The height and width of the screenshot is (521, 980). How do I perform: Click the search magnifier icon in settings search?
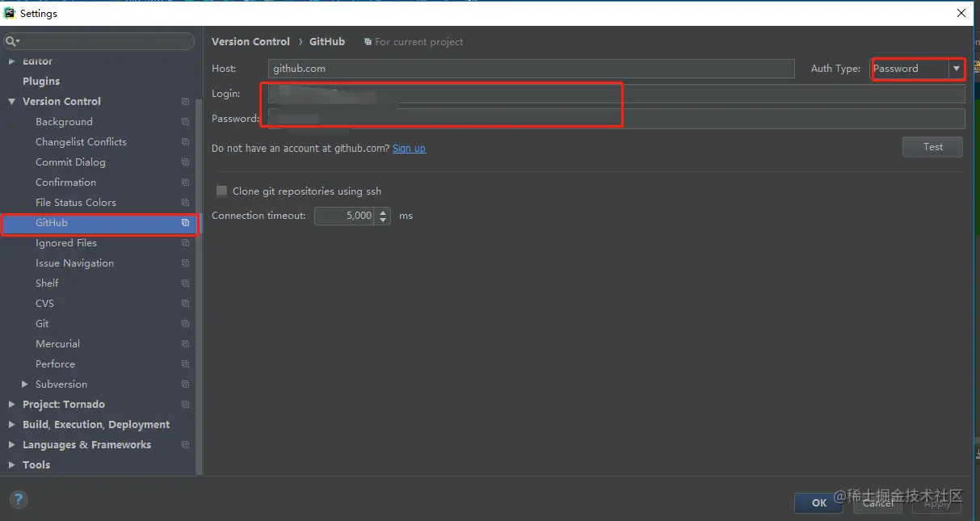point(11,41)
